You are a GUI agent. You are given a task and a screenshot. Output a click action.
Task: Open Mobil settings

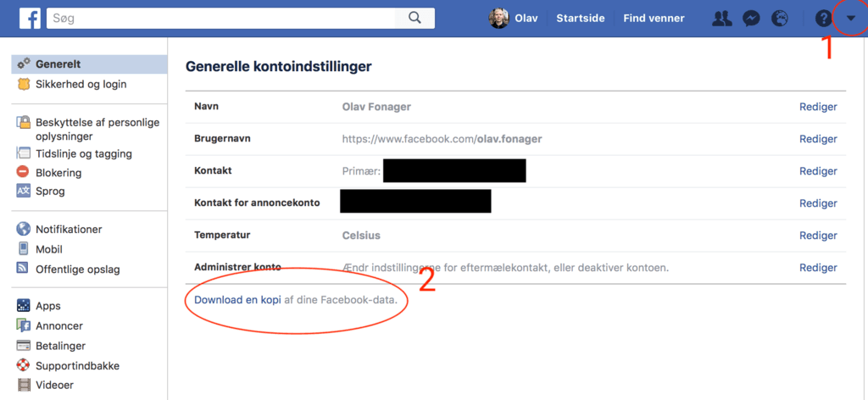[x=48, y=249]
